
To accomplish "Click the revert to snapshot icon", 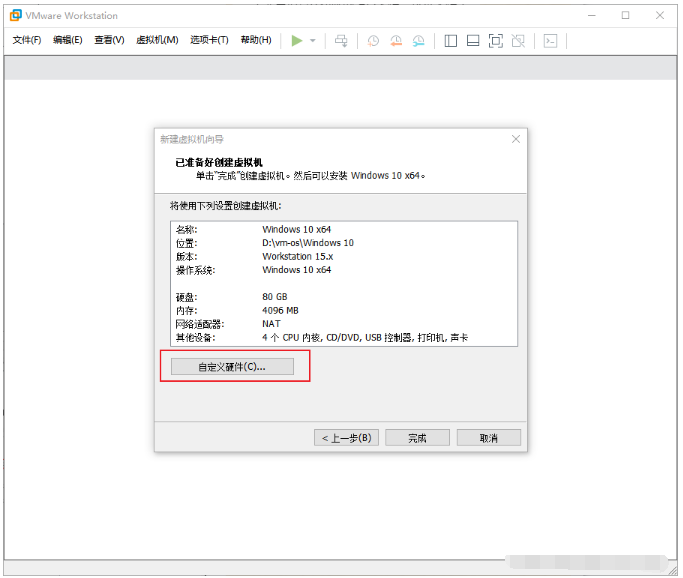I will pyautogui.click(x=396, y=41).
